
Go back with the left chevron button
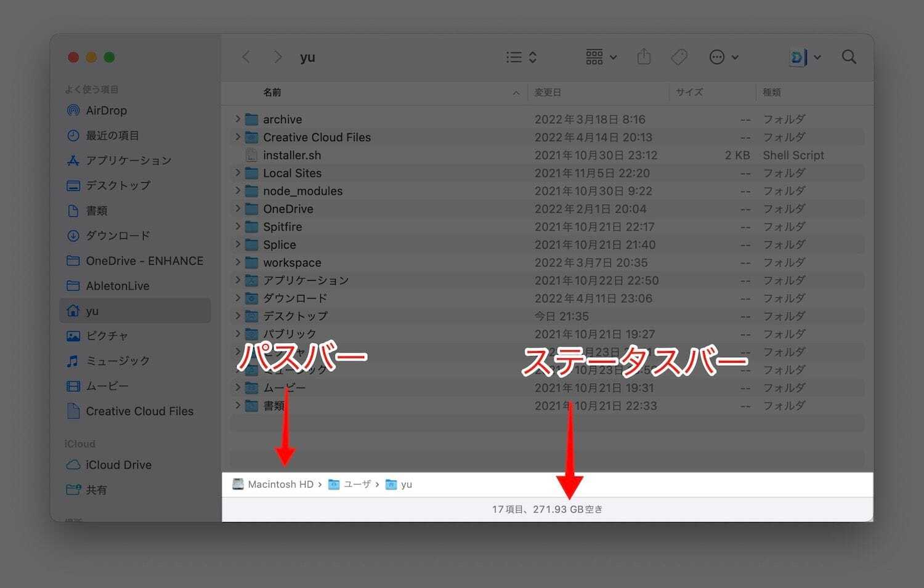pyautogui.click(x=246, y=57)
